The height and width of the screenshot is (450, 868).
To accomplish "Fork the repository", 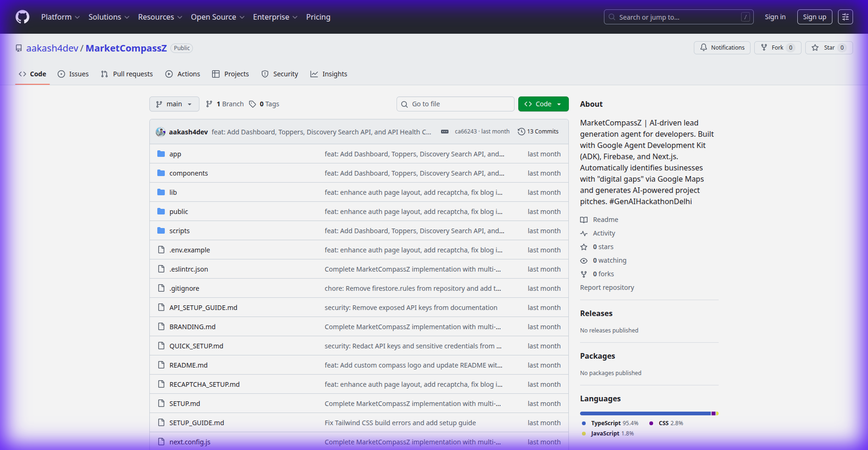I will pos(777,48).
